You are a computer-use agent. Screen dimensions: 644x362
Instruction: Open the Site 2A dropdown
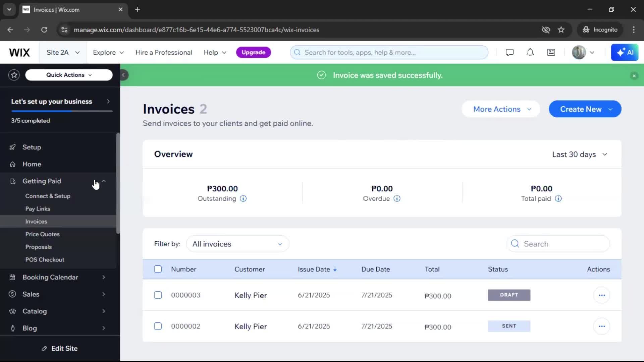[x=63, y=53]
